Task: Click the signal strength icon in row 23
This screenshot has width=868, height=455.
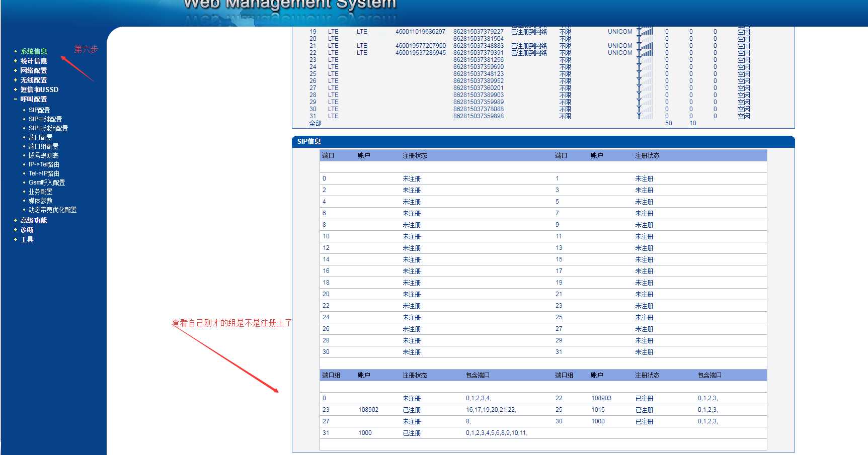Action: [645, 60]
